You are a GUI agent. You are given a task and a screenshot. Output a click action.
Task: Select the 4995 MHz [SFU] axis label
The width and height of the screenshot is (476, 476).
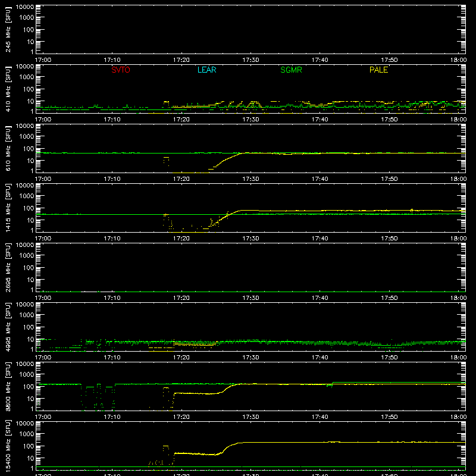click(8, 327)
